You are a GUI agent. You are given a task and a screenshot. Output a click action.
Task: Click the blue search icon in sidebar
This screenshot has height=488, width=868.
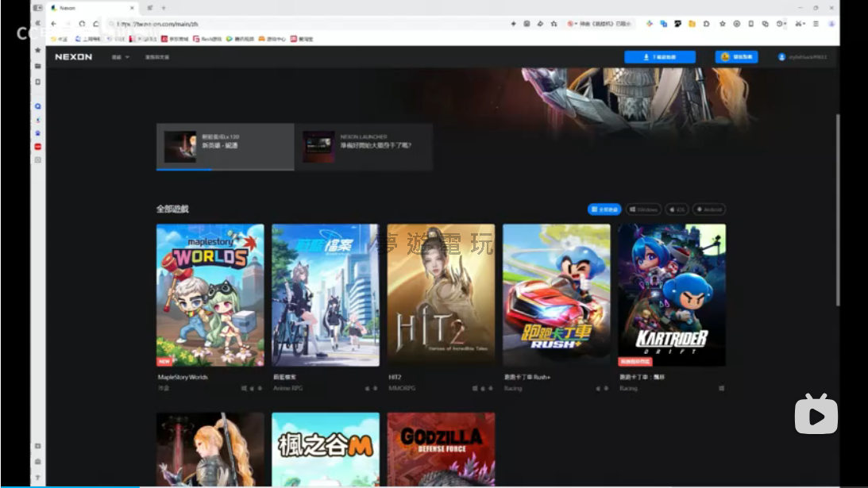pos(37,106)
